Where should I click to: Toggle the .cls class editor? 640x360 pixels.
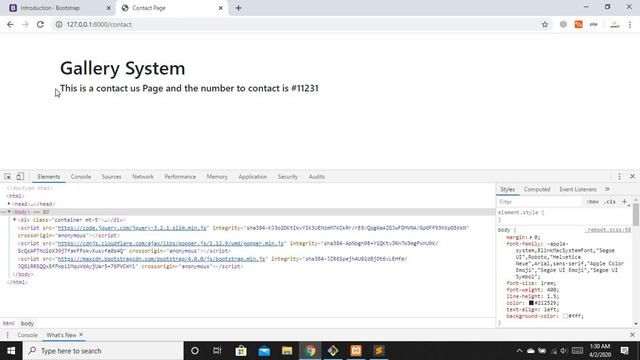(x=610, y=202)
